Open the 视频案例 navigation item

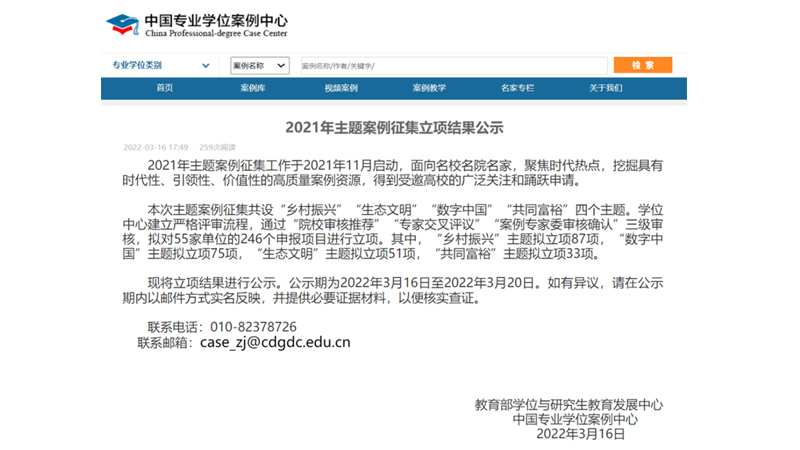[341, 88]
